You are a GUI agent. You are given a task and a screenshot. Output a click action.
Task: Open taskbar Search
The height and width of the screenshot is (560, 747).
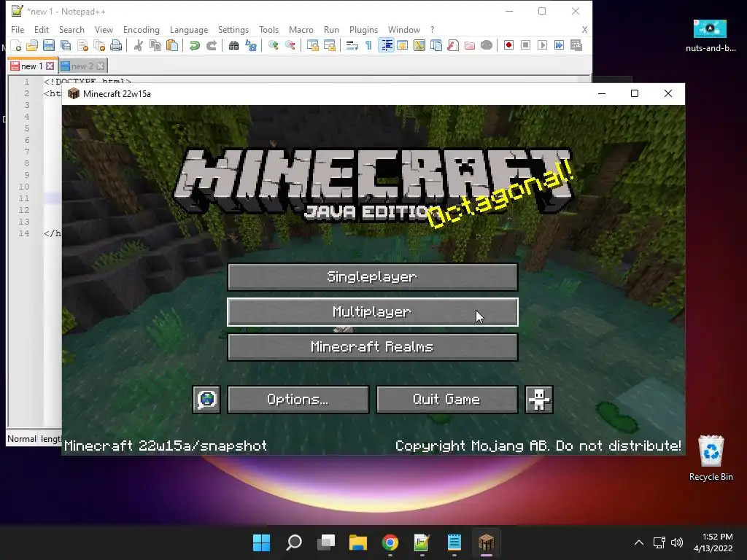point(294,542)
